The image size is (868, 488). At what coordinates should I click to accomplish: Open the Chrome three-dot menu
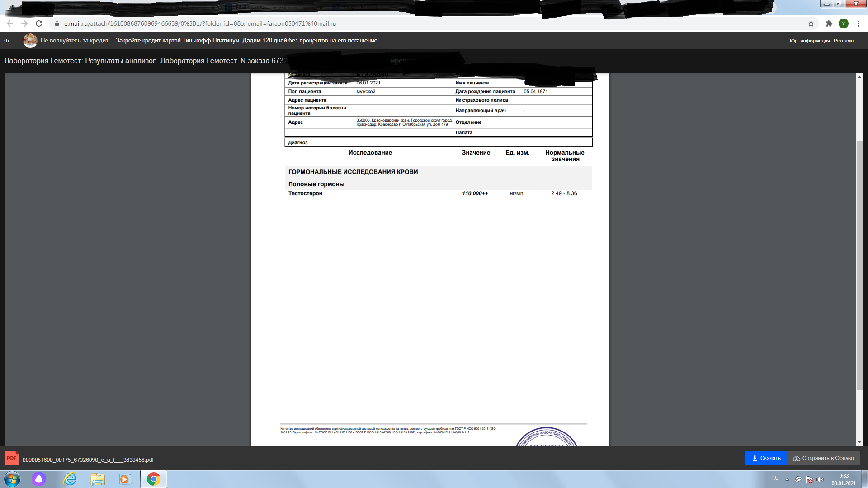point(858,23)
